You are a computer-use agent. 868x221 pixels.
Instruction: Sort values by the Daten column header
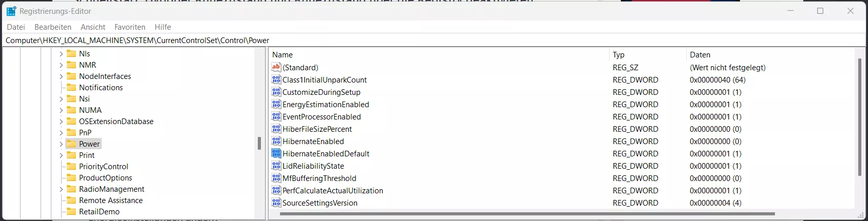[769, 54]
